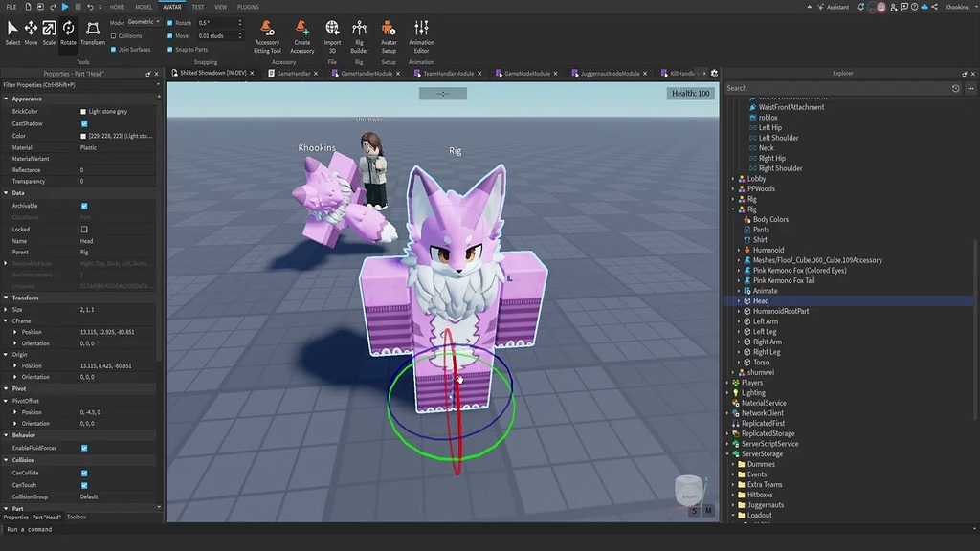Open script tab settings gear
The height and width of the screenshot is (551, 980).
tap(714, 73)
